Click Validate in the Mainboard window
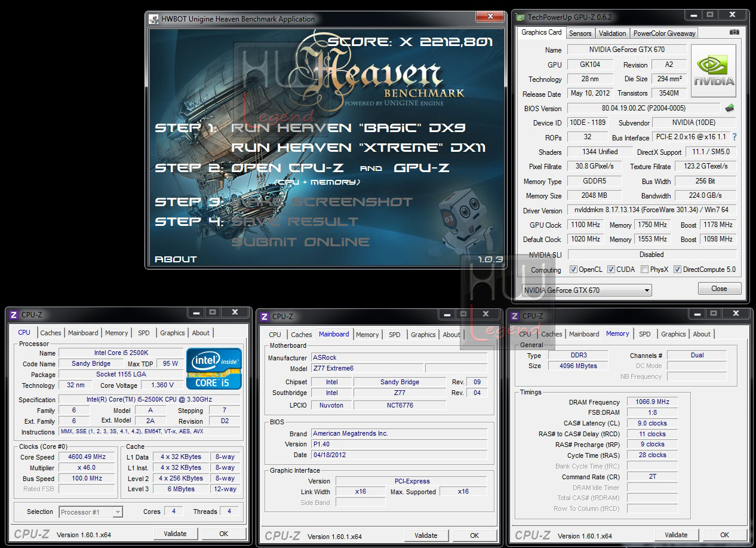 [426, 535]
